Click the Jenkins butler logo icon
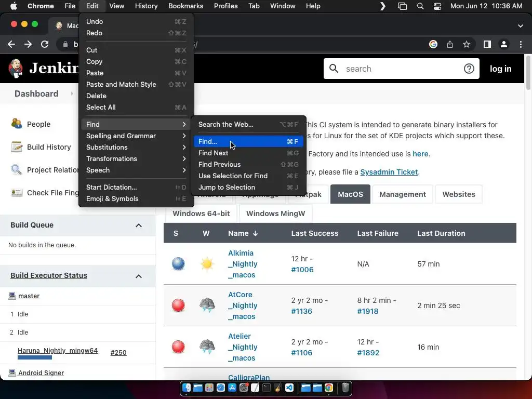The image size is (532, 399). (16, 68)
